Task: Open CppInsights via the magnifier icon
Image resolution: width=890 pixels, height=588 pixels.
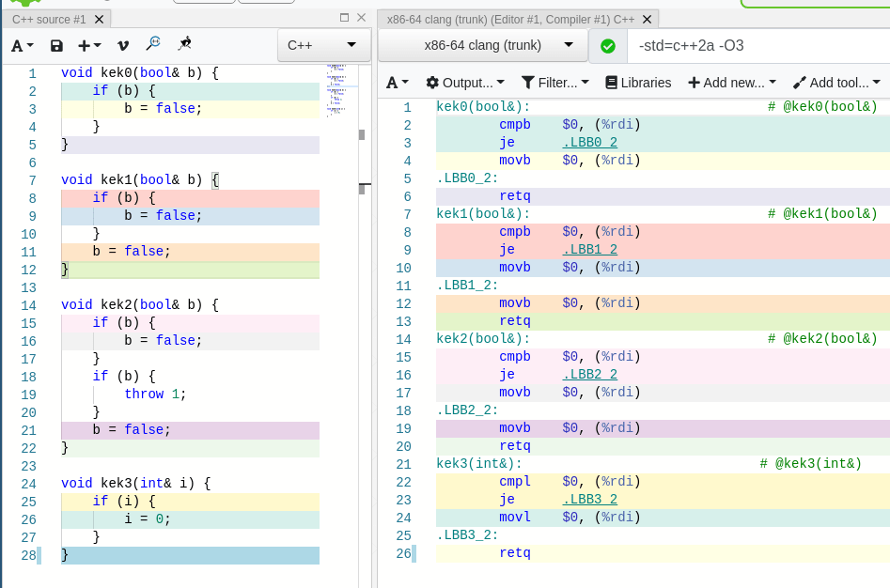Action: [x=153, y=44]
